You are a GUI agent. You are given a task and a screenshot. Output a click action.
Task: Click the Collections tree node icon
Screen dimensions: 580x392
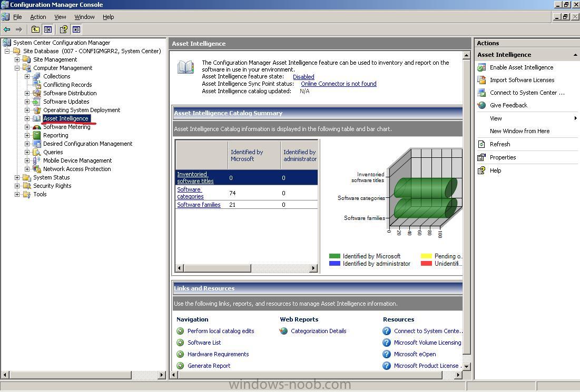pos(37,76)
